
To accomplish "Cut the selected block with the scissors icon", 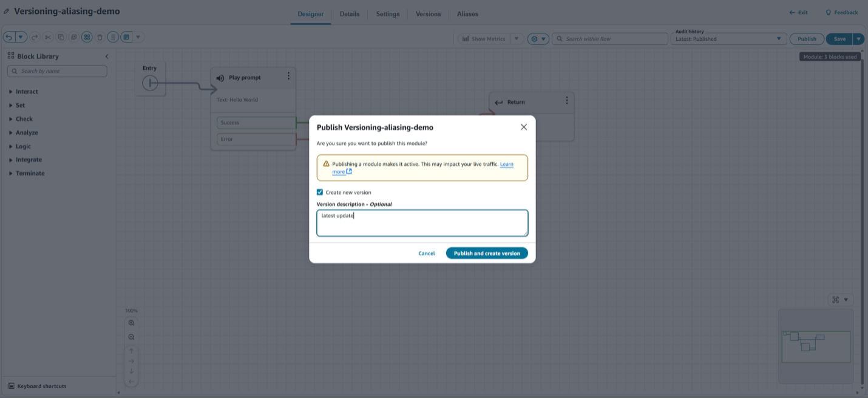I will pyautogui.click(x=49, y=36).
